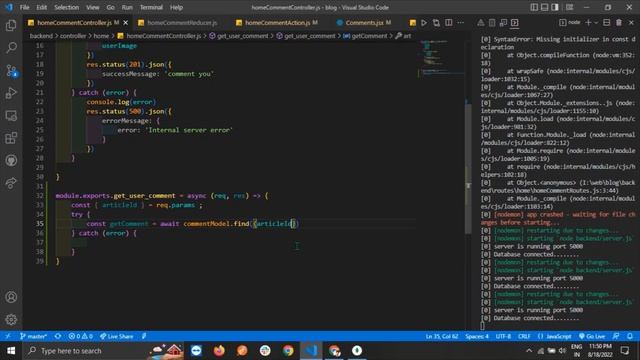Click home breadcrumb segment
640x360 pixels.
coord(101,36)
